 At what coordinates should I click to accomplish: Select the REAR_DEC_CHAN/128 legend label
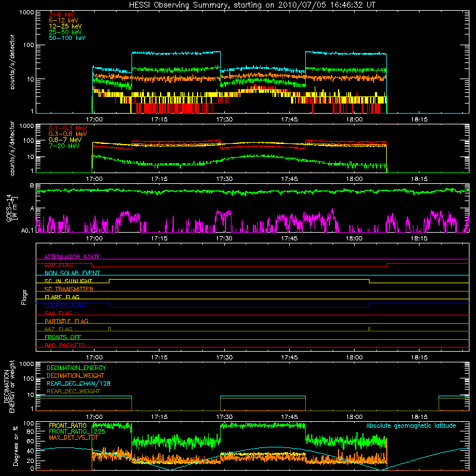click(79, 383)
